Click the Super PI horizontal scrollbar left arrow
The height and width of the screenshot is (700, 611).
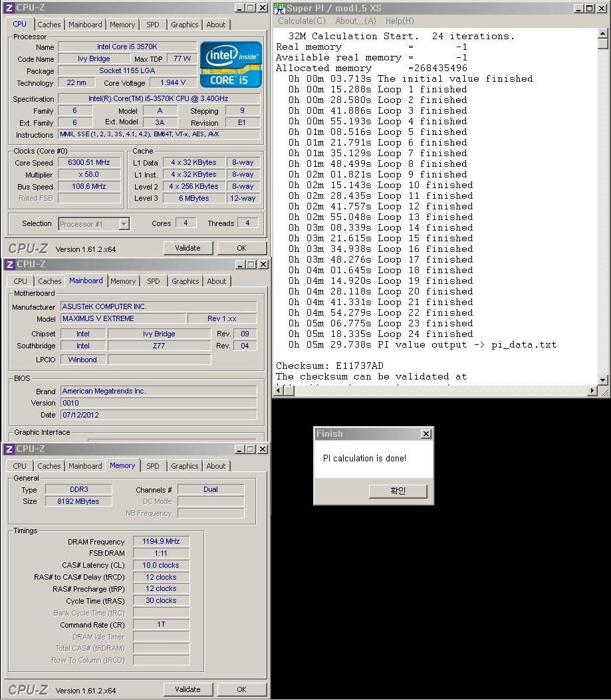(279, 391)
